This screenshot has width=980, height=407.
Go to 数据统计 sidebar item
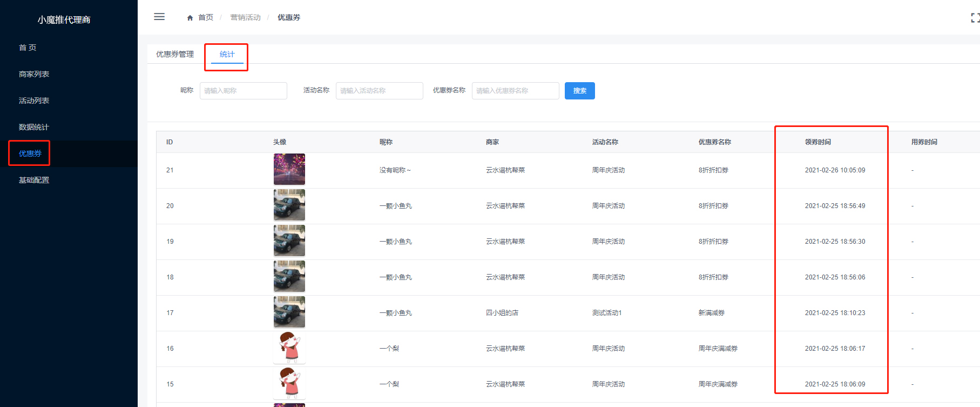click(x=34, y=127)
